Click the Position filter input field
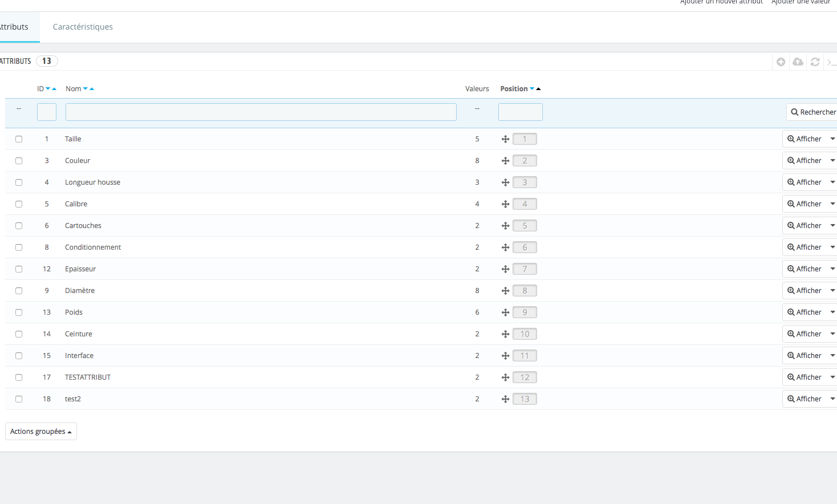 tap(521, 112)
